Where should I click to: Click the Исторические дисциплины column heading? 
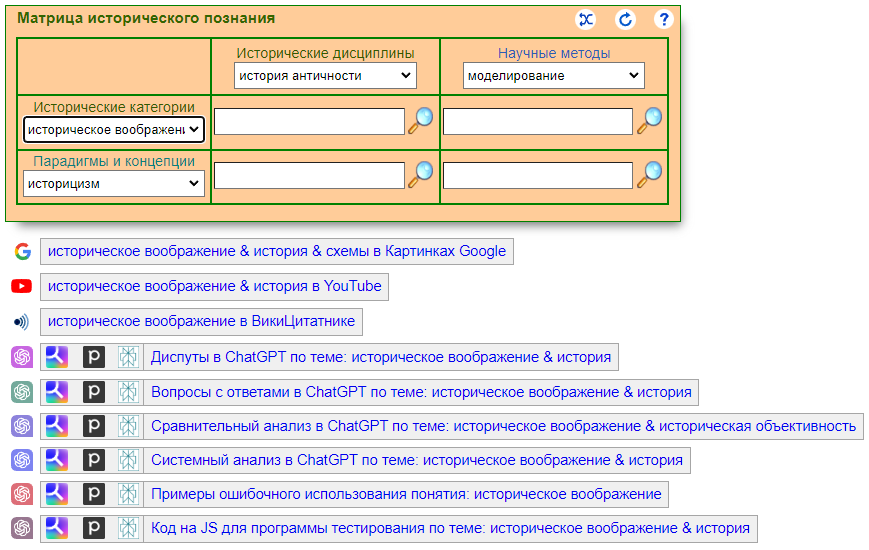point(325,53)
